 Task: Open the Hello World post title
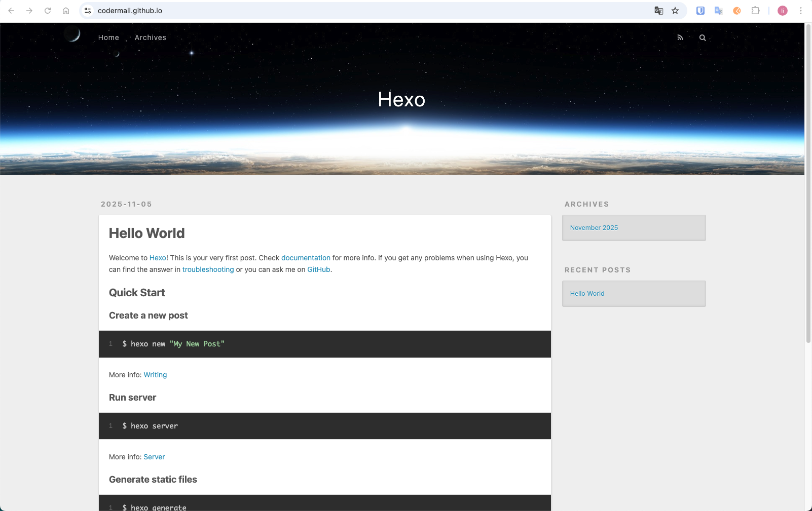(147, 233)
